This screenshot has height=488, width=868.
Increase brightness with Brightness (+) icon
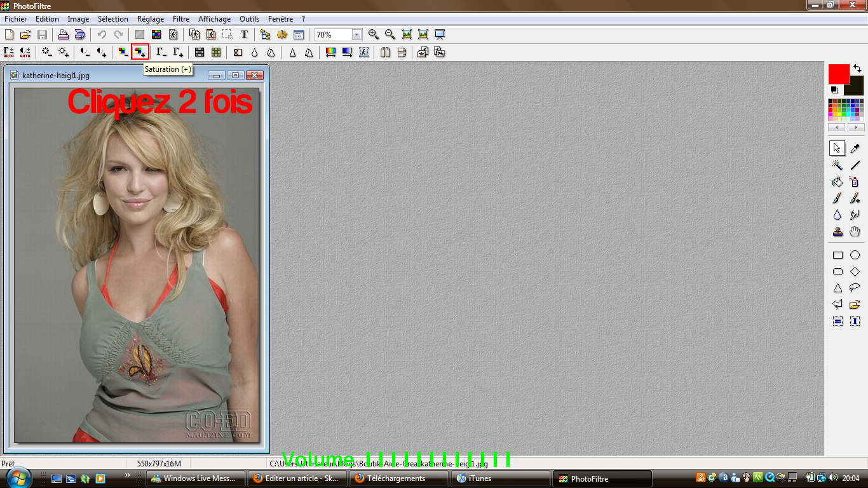(64, 52)
